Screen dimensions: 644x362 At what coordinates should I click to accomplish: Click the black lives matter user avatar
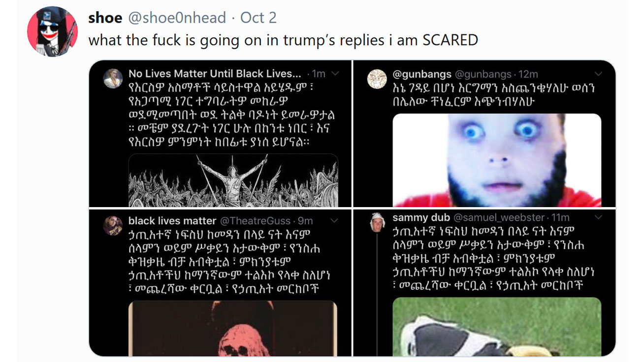click(113, 225)
